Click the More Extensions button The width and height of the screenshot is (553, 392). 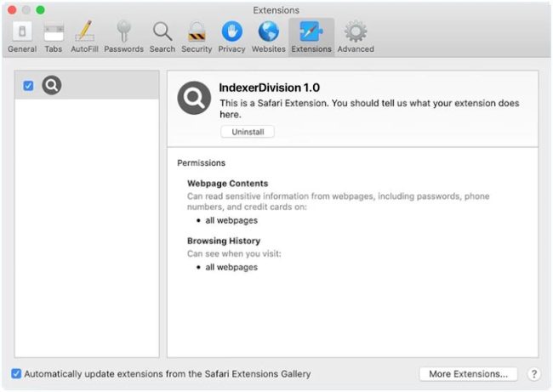[x=468, y=373]
